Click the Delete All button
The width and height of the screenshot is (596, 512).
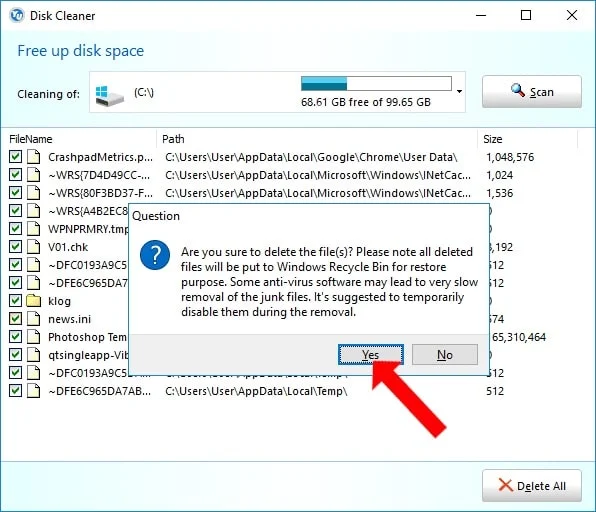tap(532, 486)
